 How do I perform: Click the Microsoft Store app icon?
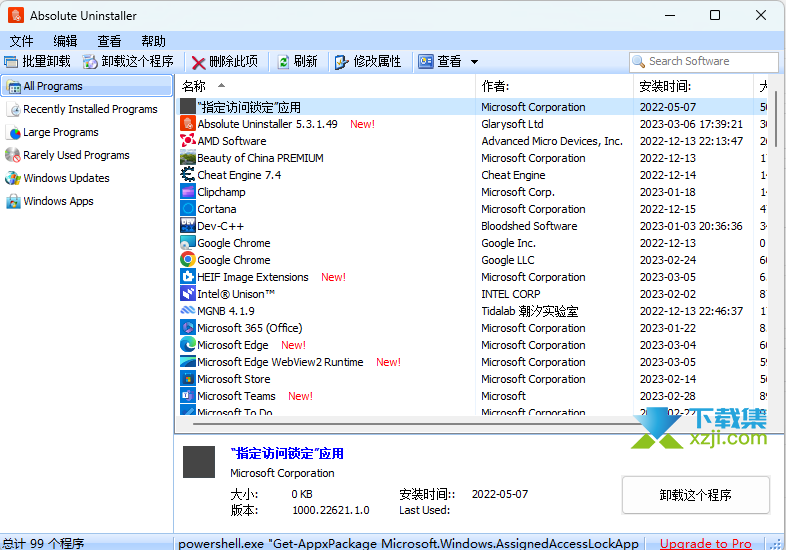[x=188, y=379]
